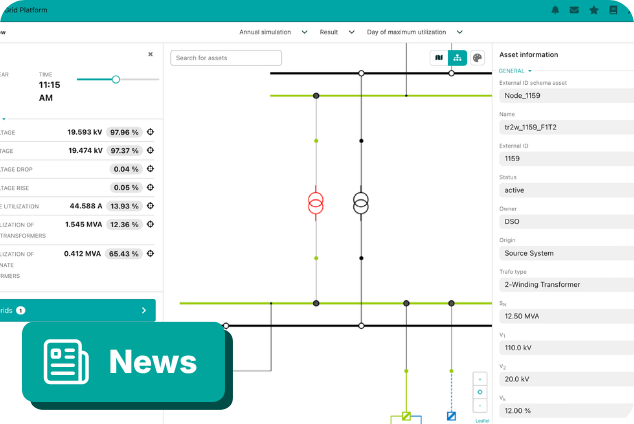Image resolution: width=634 pixels, height=424 pixels.
Task: Click the green switch box symbol
Action: pos(406,416)
